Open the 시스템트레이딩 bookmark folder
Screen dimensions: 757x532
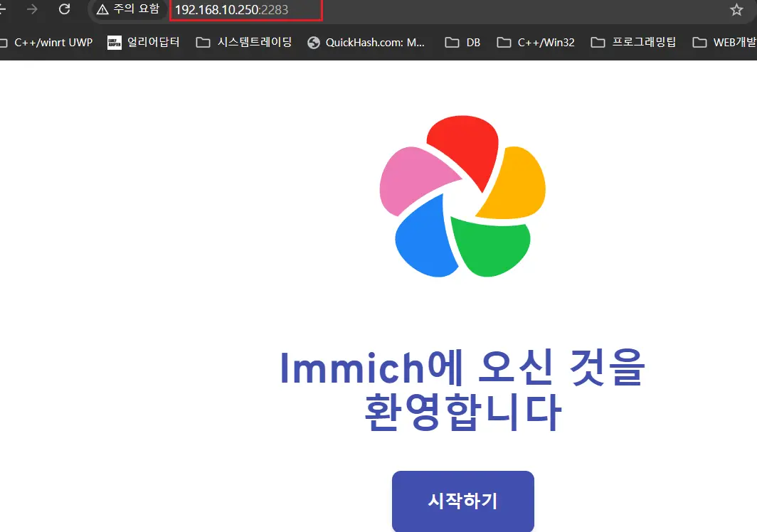244,43
